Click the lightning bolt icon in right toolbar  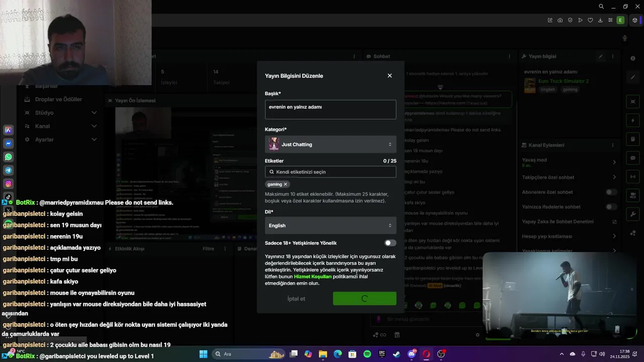633,121
